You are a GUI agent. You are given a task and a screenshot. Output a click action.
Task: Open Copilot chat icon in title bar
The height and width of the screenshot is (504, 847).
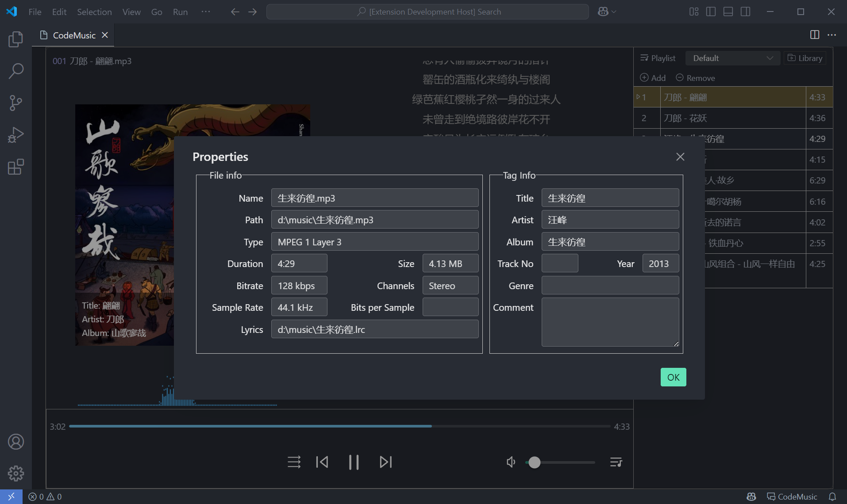point(603,12)
